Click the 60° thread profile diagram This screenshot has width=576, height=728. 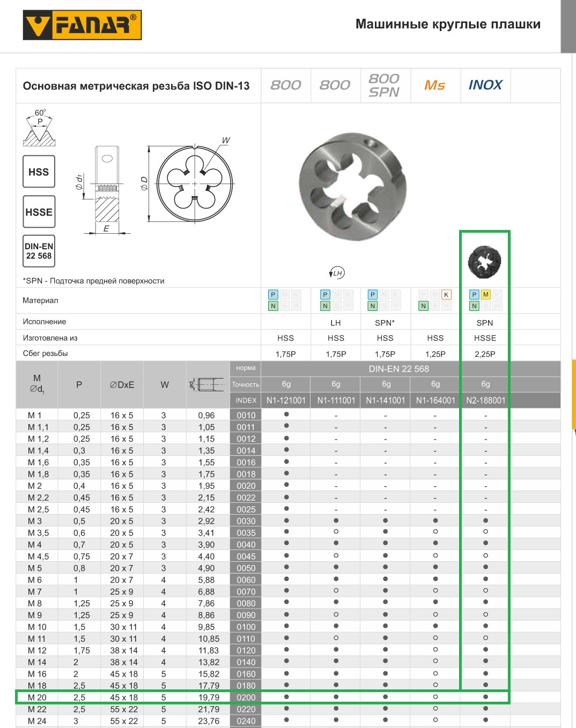point(39,128)
